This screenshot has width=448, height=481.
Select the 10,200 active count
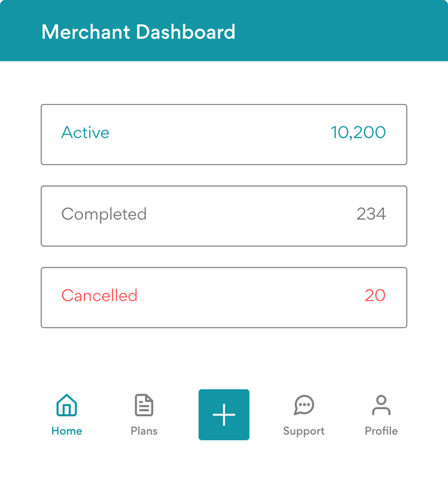(358, 133)
